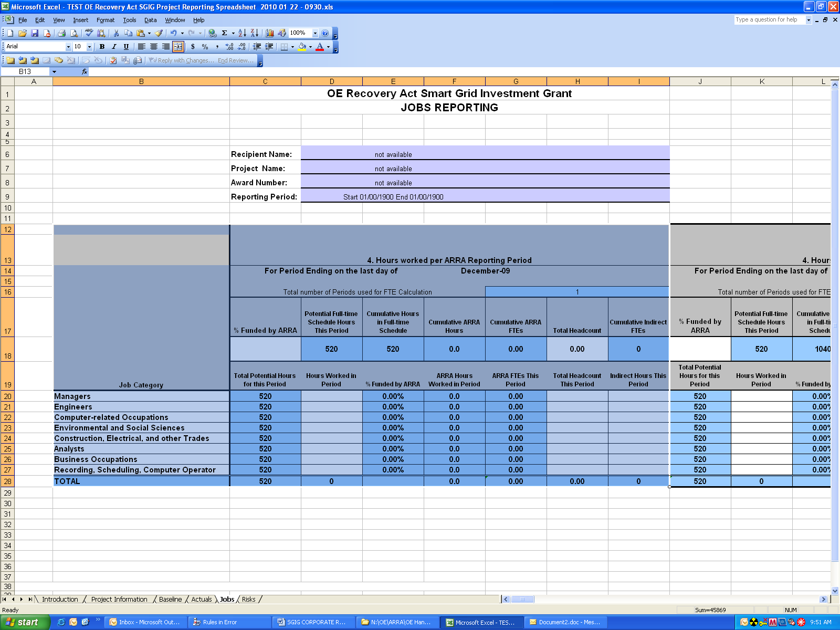Click the Format Painter brush
Image resolution: width=840 pixels, height=630 pixels.
(159, 33)
